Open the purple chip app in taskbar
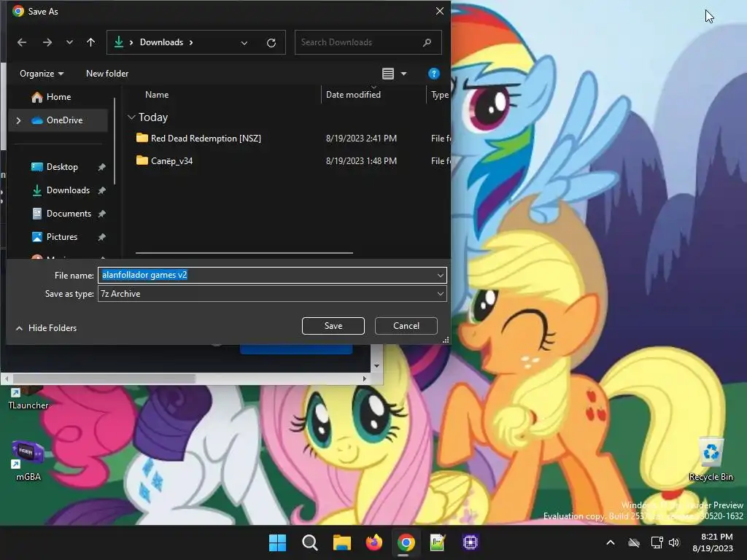747x560 pixels. click(x=471, y=542)
